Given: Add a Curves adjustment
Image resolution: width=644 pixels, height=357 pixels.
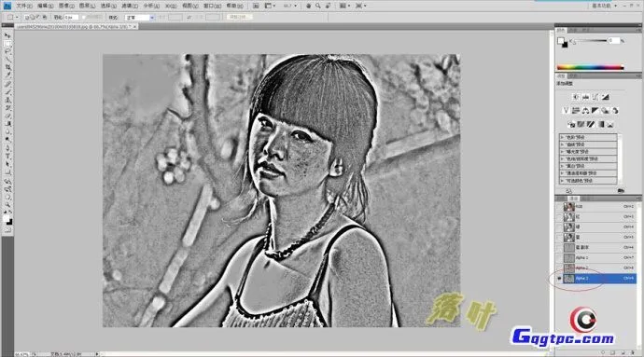Looking at the screenshot, I should 595,97.
